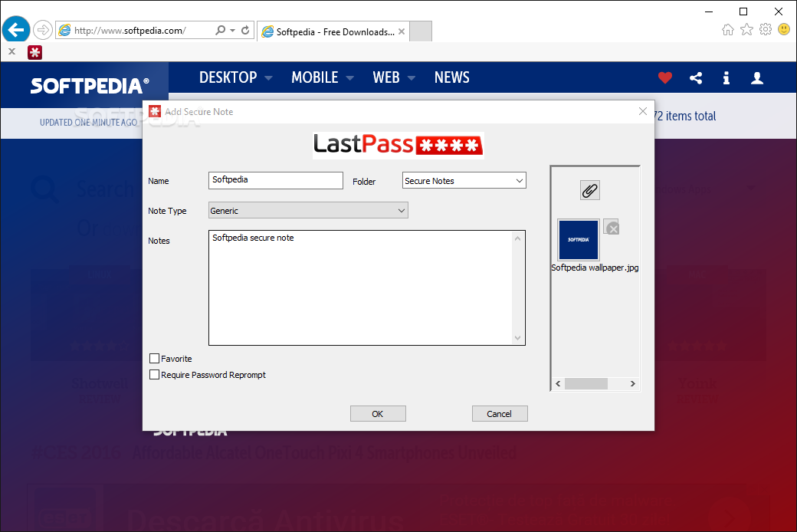The width and height of the screenshot is (797, 532).
Task: Open Favorites star icon
Action: (x=746, y=30)
